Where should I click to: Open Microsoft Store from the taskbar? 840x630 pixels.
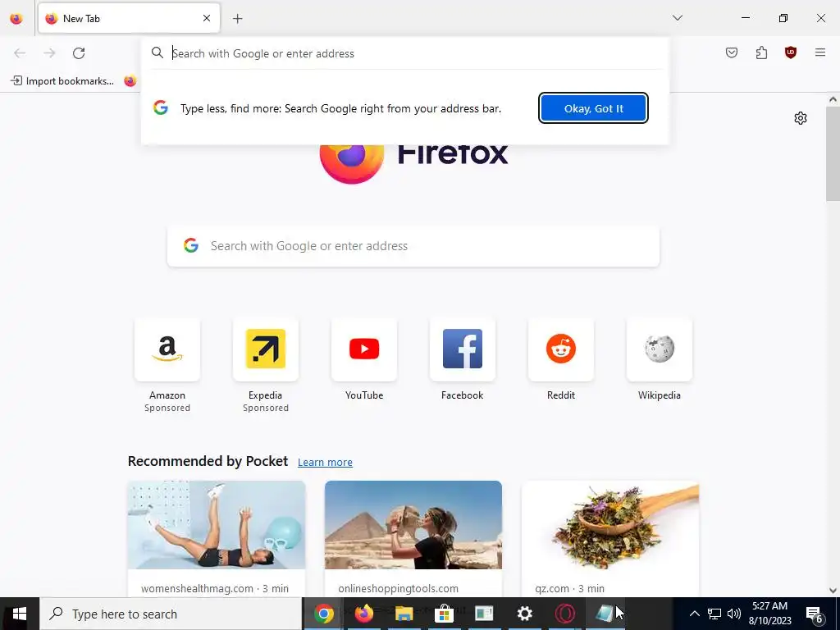coord(444,614)
